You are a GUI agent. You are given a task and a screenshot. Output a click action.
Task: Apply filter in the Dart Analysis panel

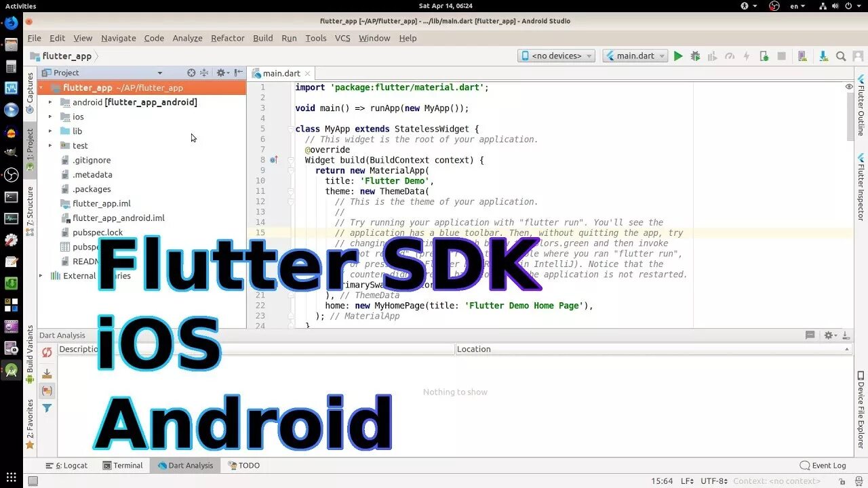[x=47, y=408]
